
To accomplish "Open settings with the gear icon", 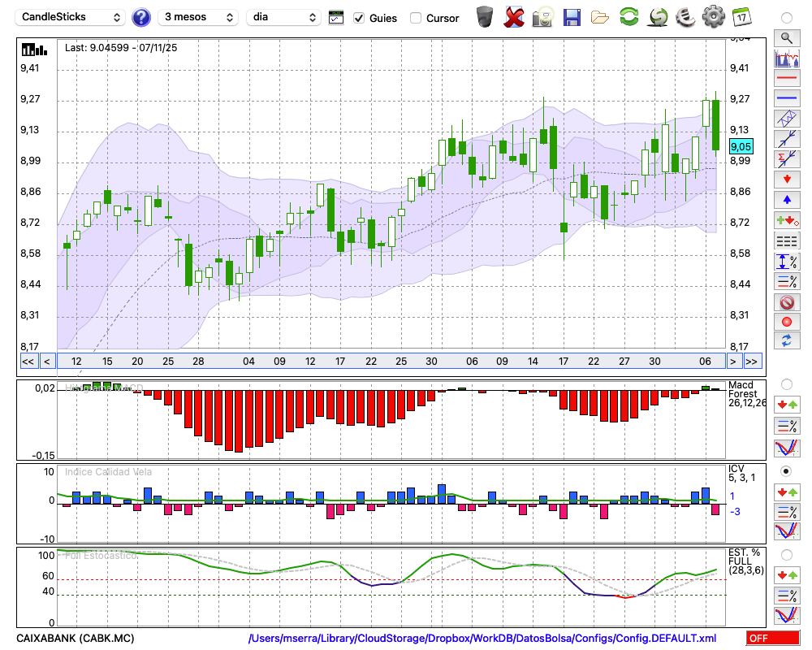I will 714,17.
